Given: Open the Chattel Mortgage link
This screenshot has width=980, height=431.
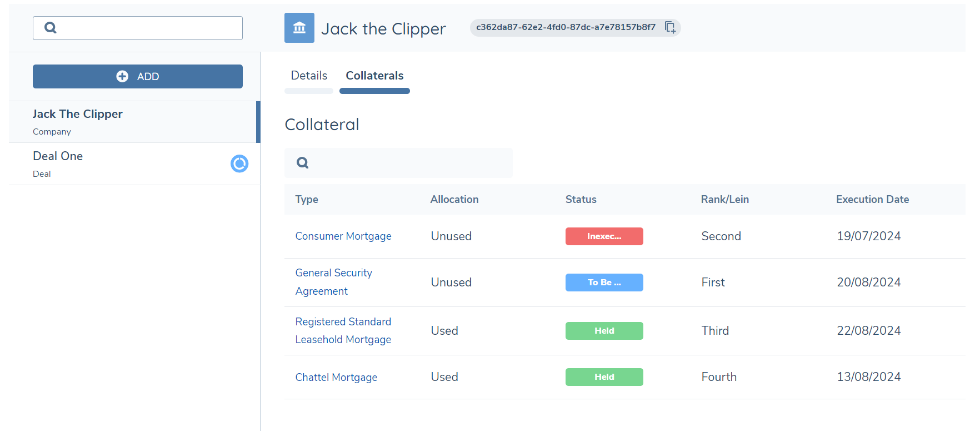Looking at the screenshot, I should pos(336,377).
